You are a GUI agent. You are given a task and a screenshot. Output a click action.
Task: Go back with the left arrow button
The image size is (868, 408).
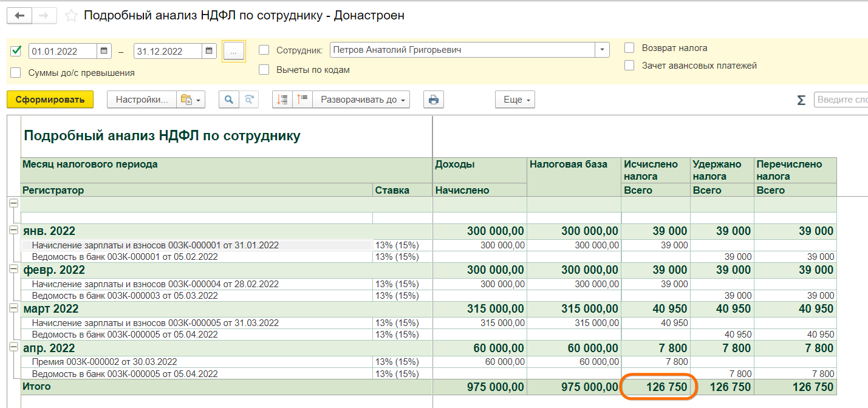tap(19, 16)
